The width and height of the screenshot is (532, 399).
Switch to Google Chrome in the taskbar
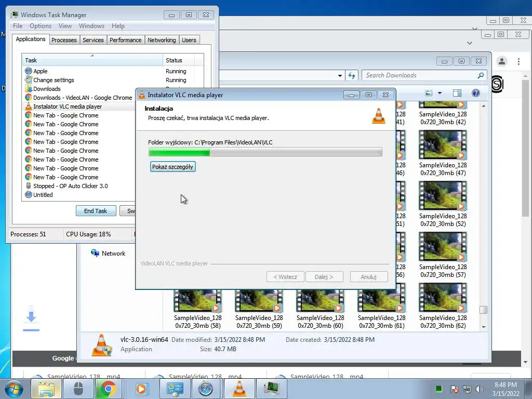pyautogui.click(x=108, y=389)
